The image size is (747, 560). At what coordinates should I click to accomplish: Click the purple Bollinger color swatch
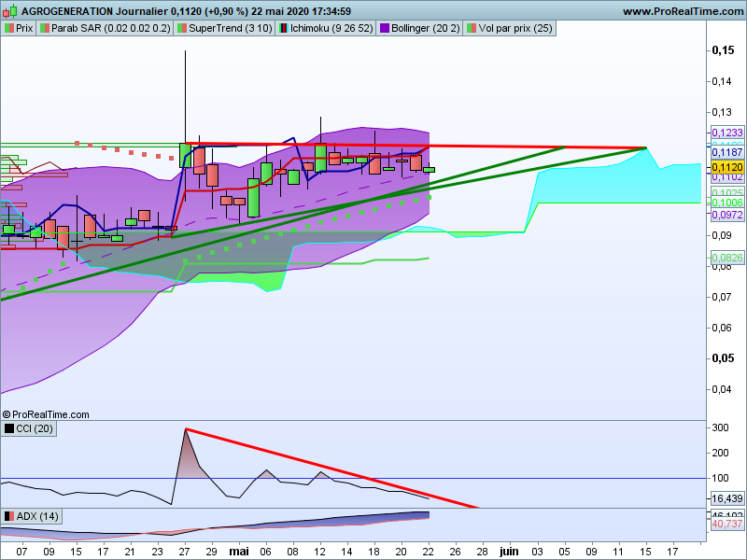[385, 28]
